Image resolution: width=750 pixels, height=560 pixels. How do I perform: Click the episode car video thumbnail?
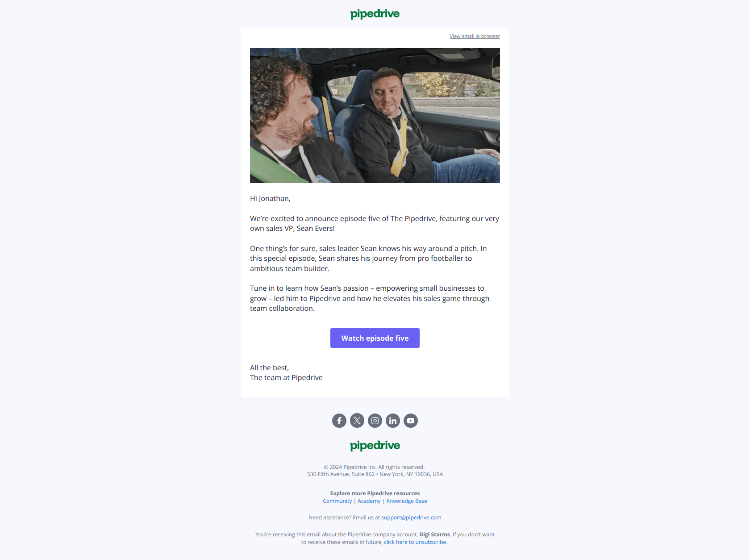click(x=375, y=116)
